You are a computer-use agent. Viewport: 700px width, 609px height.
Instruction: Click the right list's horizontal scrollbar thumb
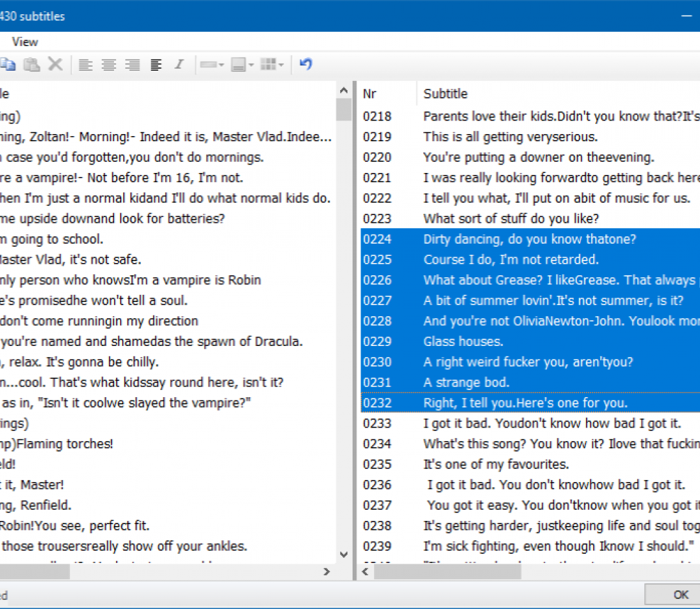[x=447, y=571]
